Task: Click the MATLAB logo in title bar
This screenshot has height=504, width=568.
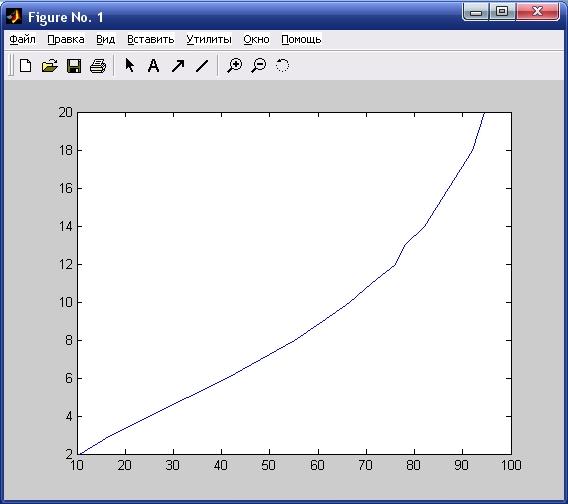Action: (14, 17)
